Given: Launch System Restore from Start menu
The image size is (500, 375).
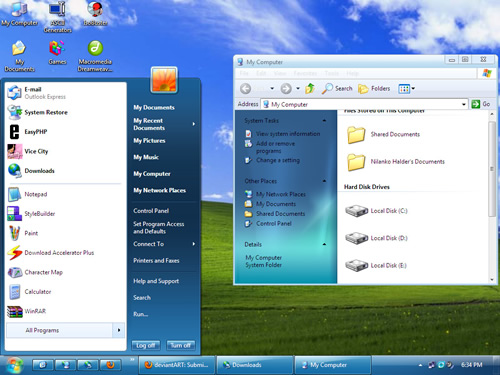Looking at the screenshot, I should point(66,112).
